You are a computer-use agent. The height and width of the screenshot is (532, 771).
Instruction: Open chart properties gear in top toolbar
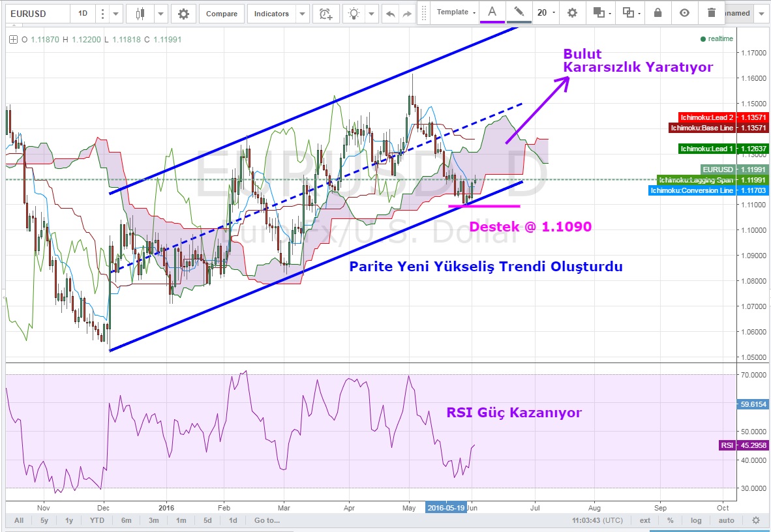(183, 14)
